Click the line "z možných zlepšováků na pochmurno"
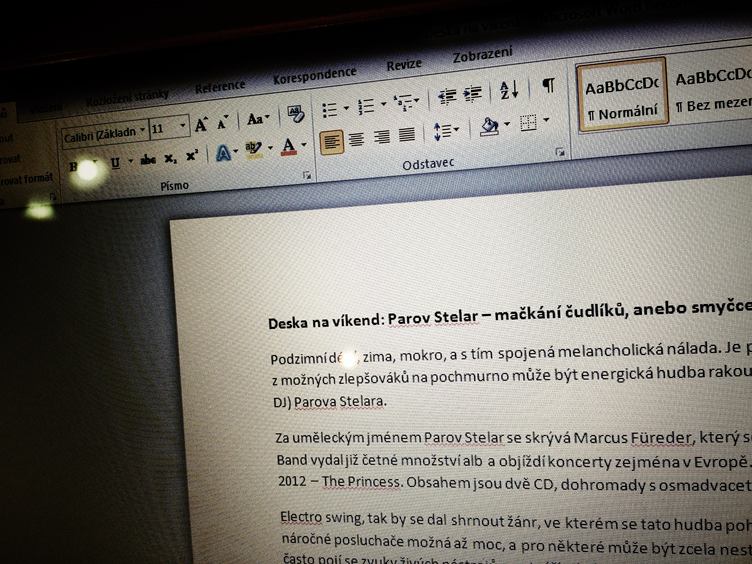This screenshot has height=564, width=752. [x=512, y=375]
